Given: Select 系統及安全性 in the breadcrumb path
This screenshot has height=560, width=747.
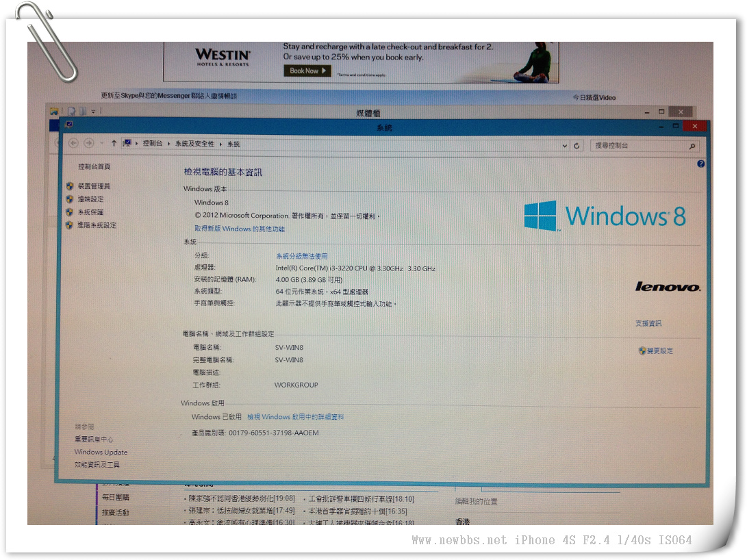Looking at the screenshot, I should coord(194,144).
